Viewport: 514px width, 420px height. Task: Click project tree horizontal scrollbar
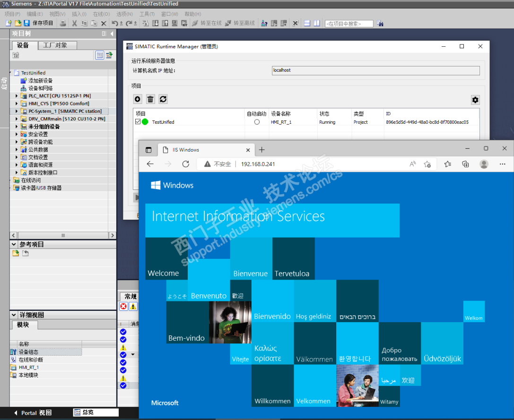click(63, 235)
